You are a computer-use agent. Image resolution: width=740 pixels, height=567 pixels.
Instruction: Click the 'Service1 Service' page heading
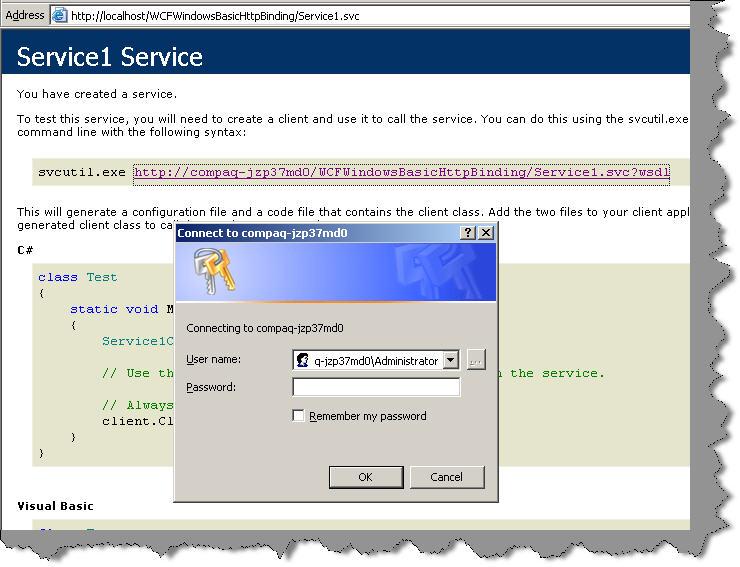109,57
